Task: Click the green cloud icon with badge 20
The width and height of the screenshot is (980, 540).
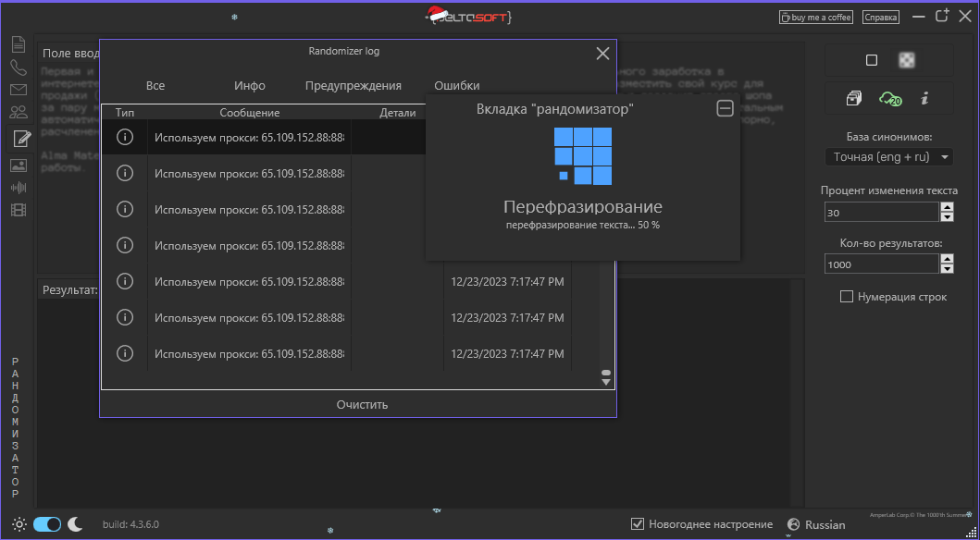Action: point(890,99)
